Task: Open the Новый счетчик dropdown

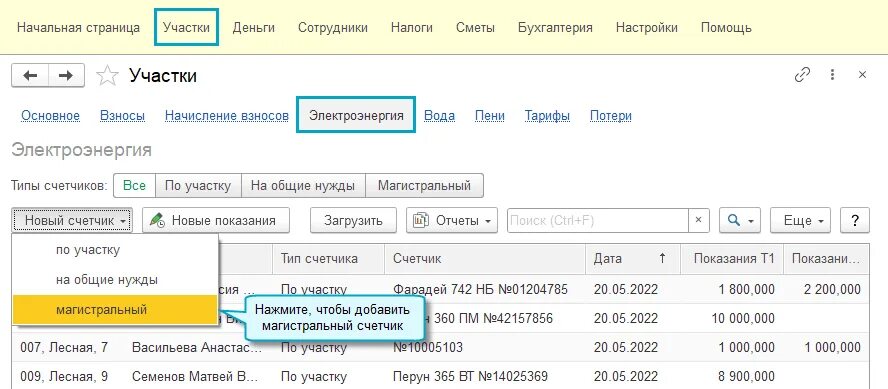Action: [72, 220]
